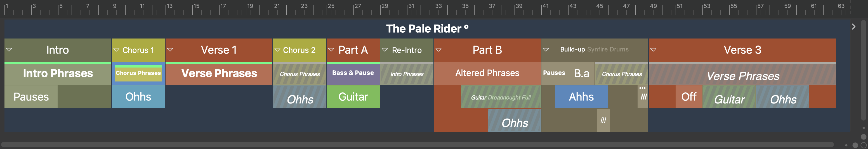Select the small slashes container below Ahhs

(x=603, y=120)
